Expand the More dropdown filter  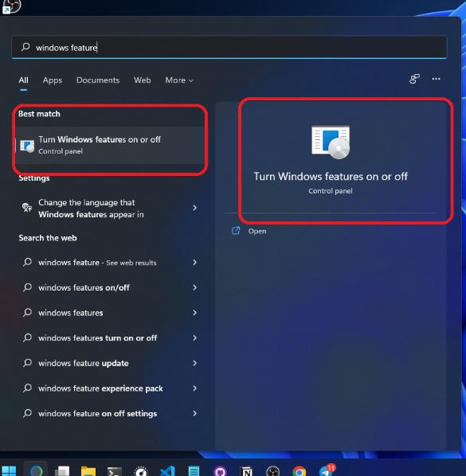pos(179,80)
